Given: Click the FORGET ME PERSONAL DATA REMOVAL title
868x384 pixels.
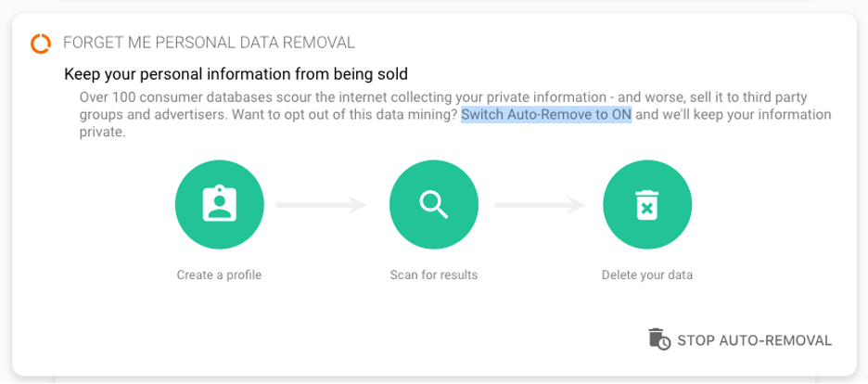Looking at the screenshot, I should pos(209,43).
